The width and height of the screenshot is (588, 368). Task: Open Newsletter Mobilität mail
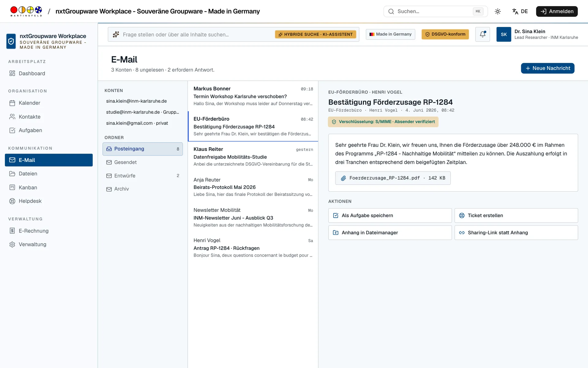pyautogui.click(x=253, y=217)
